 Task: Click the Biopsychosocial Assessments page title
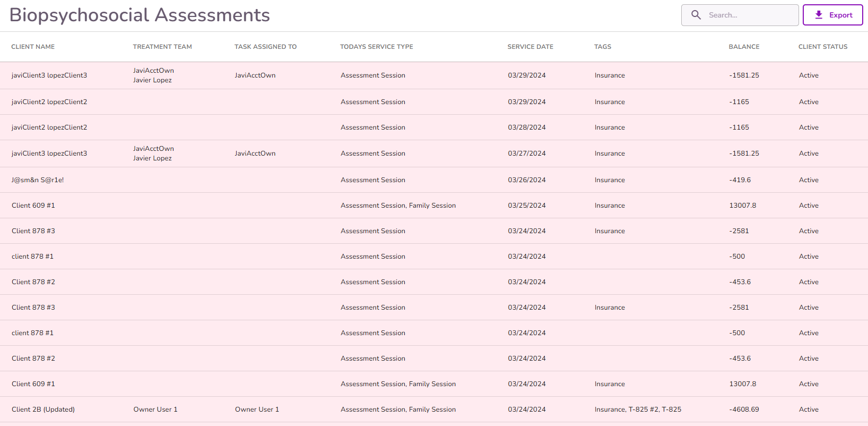(x=140, y=15)
